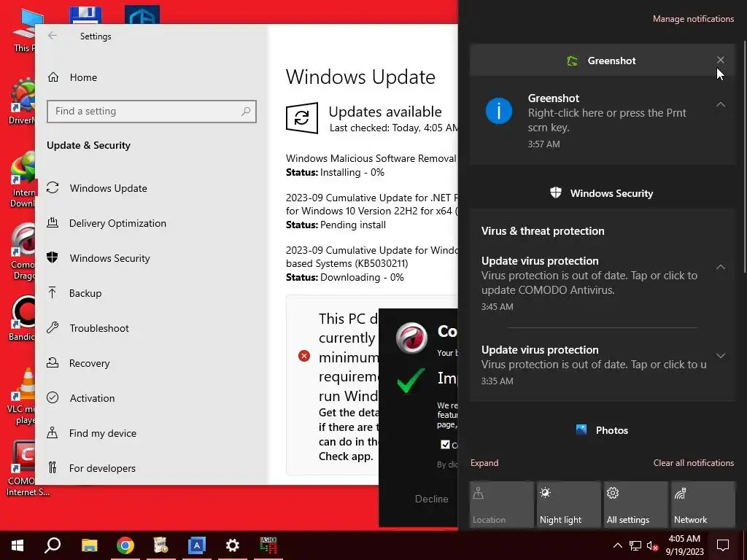This screenshot has width=747, height=560.
Task: Open the taskbar app right of Chrome
Action: (160, 545)
